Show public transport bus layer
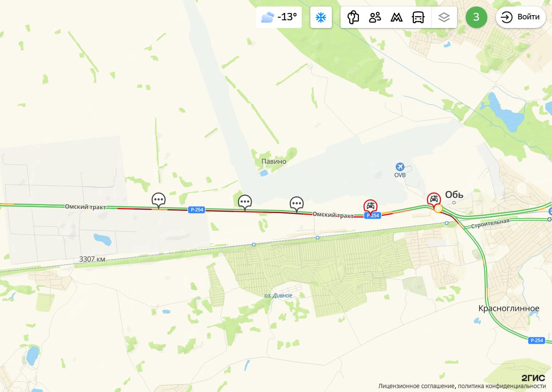The width and height of the screenshot is (552, 392). (418, 17)
